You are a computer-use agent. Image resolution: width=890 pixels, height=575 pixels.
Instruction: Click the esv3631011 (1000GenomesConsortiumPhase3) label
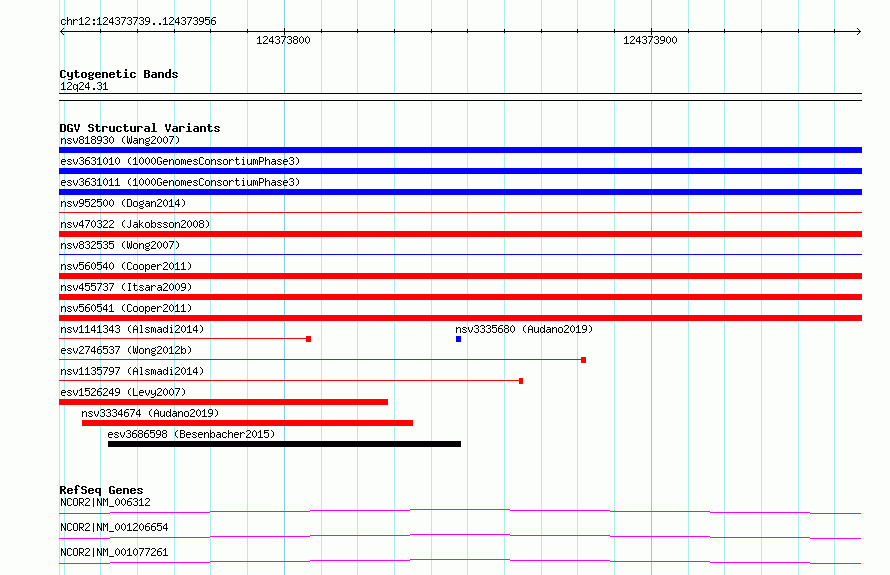(180, 182)
